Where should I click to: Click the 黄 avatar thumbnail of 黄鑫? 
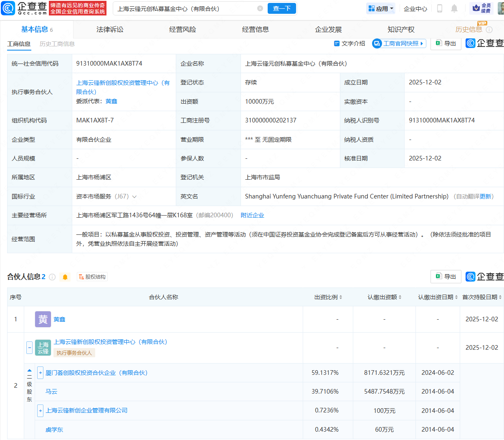pyautogui.click(x=43, y=319)
